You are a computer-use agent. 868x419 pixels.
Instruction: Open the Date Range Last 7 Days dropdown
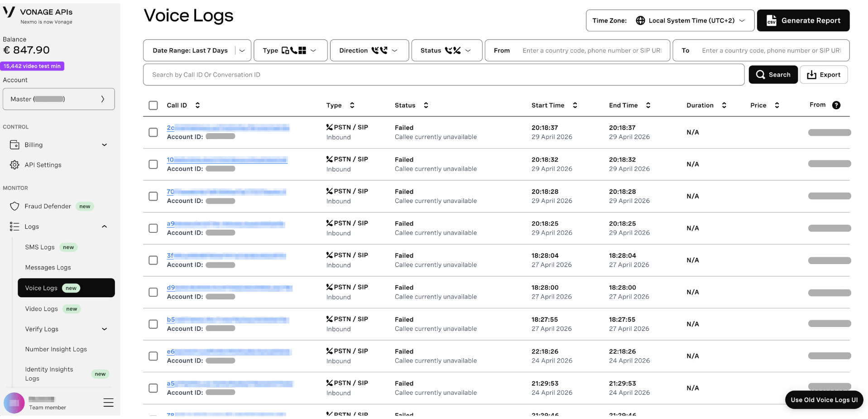coord(197,50)
